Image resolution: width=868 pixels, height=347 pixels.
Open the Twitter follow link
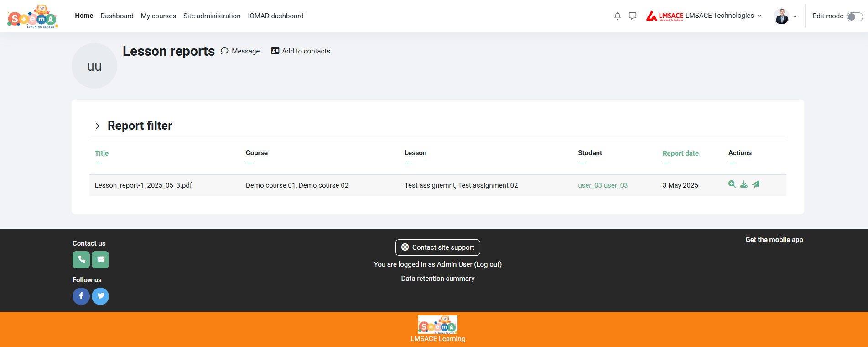100,296
